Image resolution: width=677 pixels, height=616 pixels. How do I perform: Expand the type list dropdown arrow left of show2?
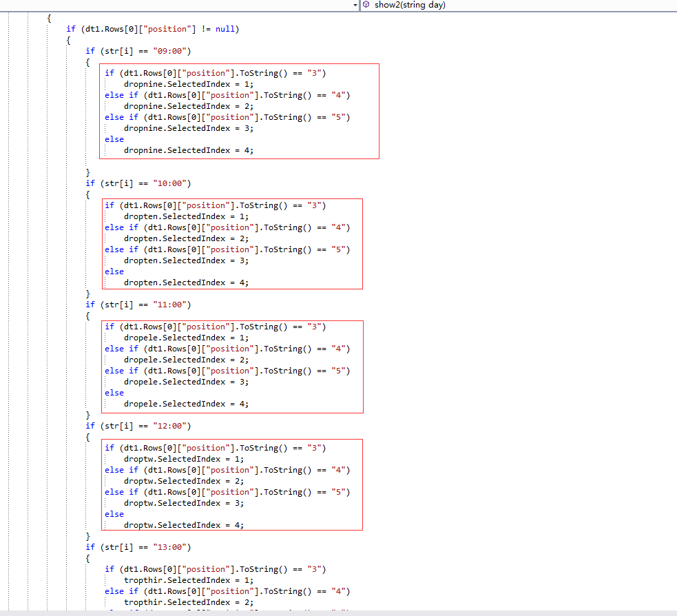(355, 5)
